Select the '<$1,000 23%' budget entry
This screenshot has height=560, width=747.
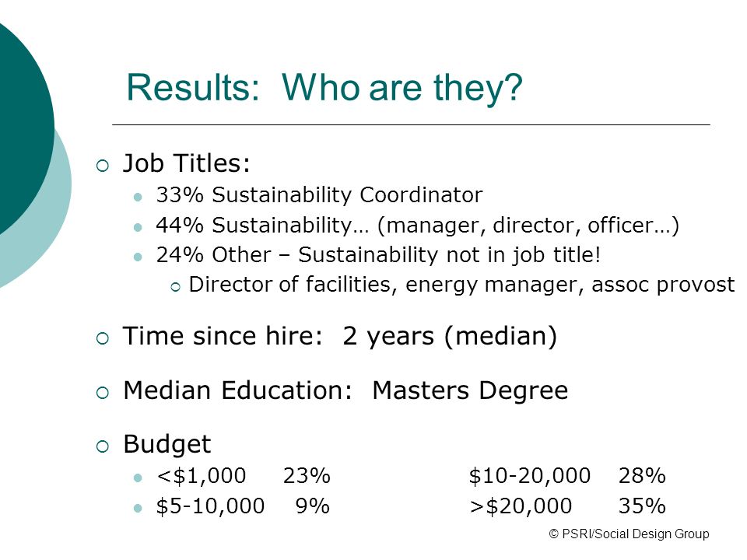point(244,476)
